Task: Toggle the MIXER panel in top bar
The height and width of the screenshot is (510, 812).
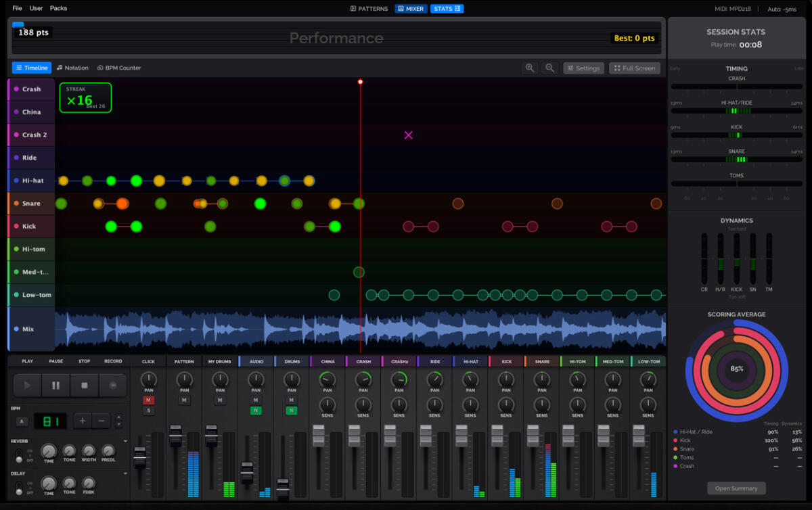Action: click(x=411, y=9)
